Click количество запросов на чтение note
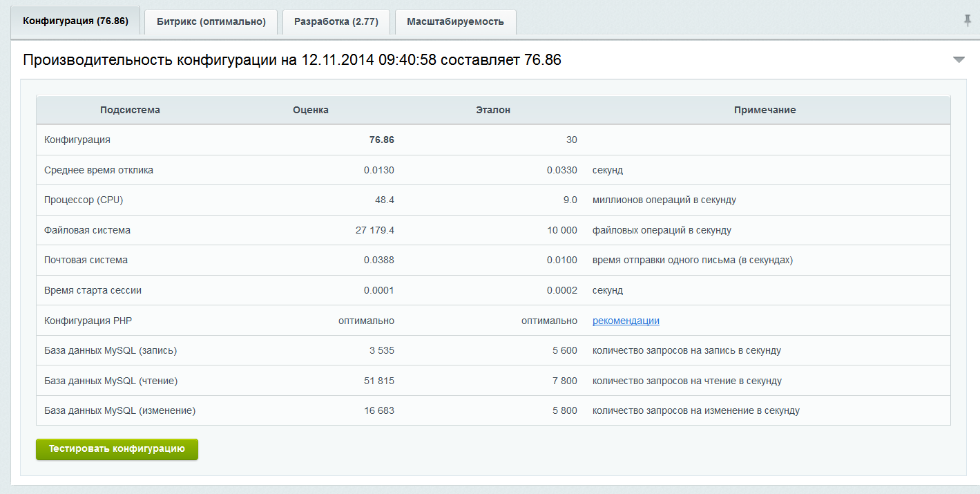The image size is (980, 494). click(687, 381)
